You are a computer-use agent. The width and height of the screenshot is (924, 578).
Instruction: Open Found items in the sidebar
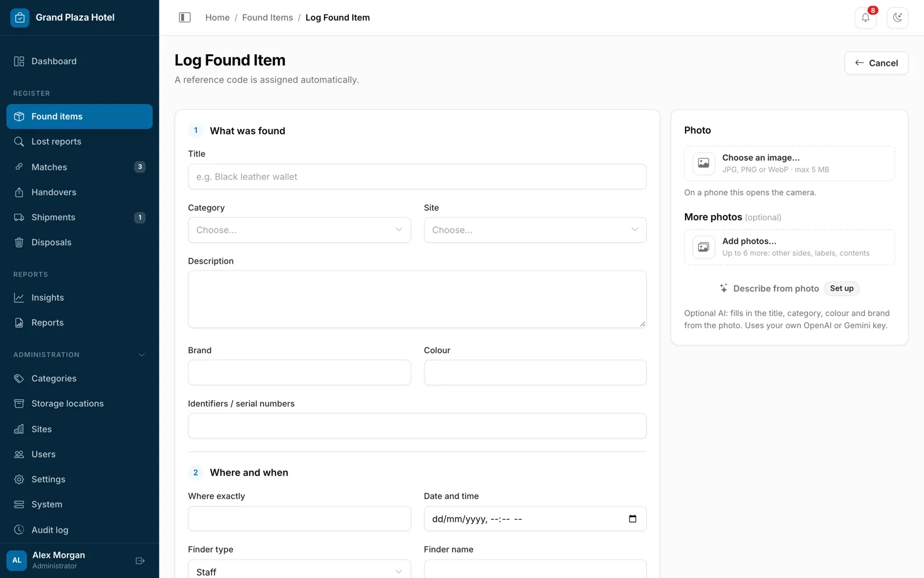click(80, 117)
